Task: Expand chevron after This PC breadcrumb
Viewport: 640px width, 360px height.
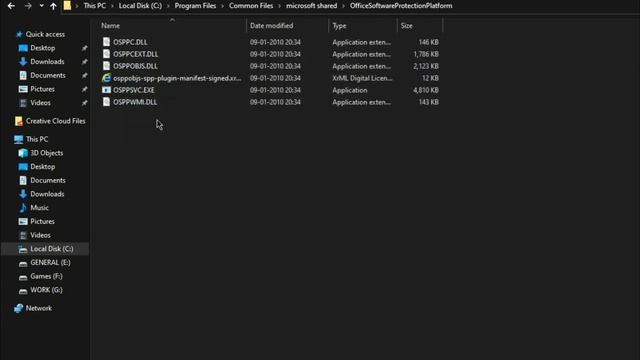Action: point(112,6)
